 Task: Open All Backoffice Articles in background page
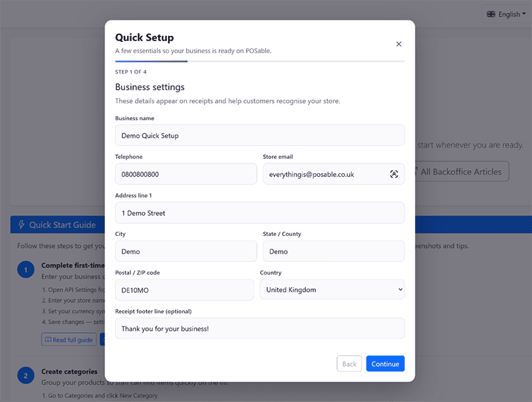point(462,171)
